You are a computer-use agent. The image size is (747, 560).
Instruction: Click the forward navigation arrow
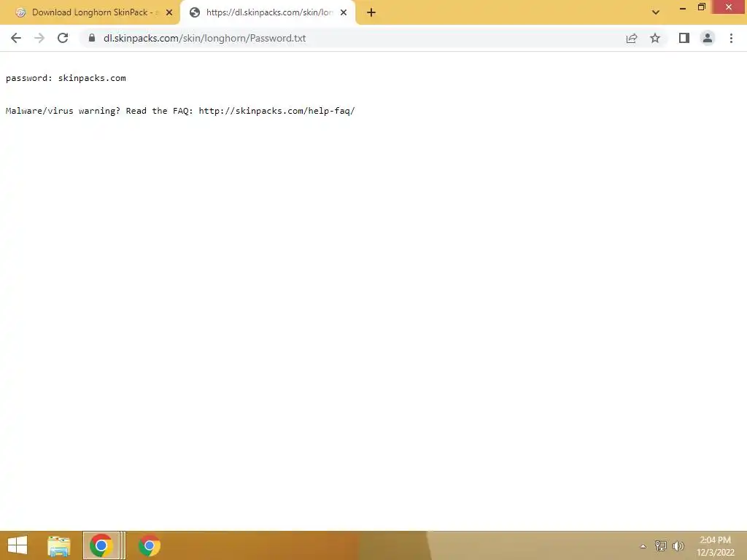[39, 38]
